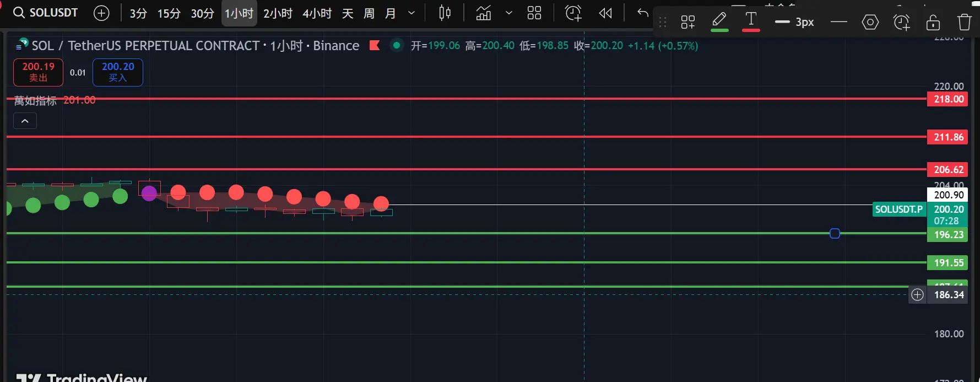The image size is (980, 382).
Task: Switch to the 3分 timeframe
Action: coord(138,13)
